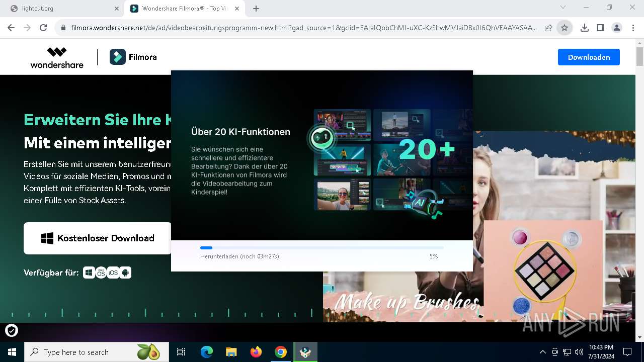Screen dimensions: 644x362
Task: Click the shield badge icon at bottom left
Action: [12, 330]
